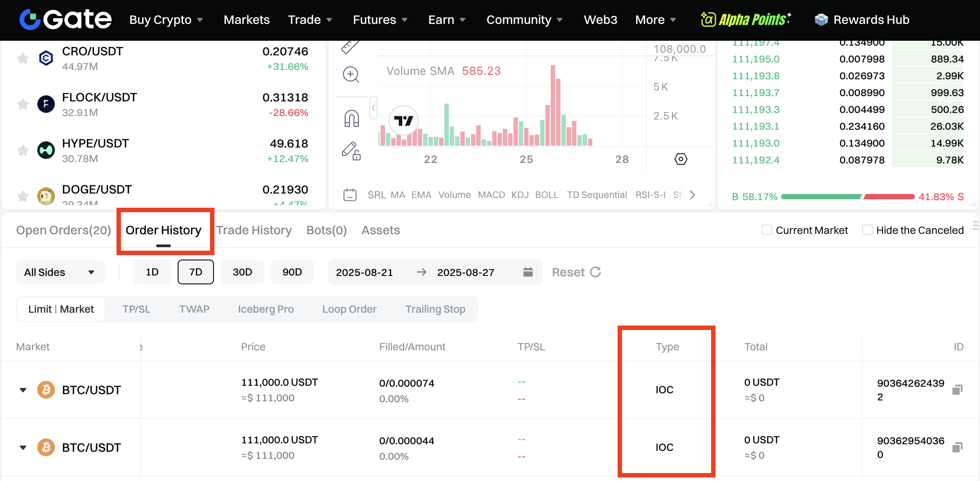Expand the first BTC/USDT order row
Screen dimensions: 980x481
click(x=23, y=390)
